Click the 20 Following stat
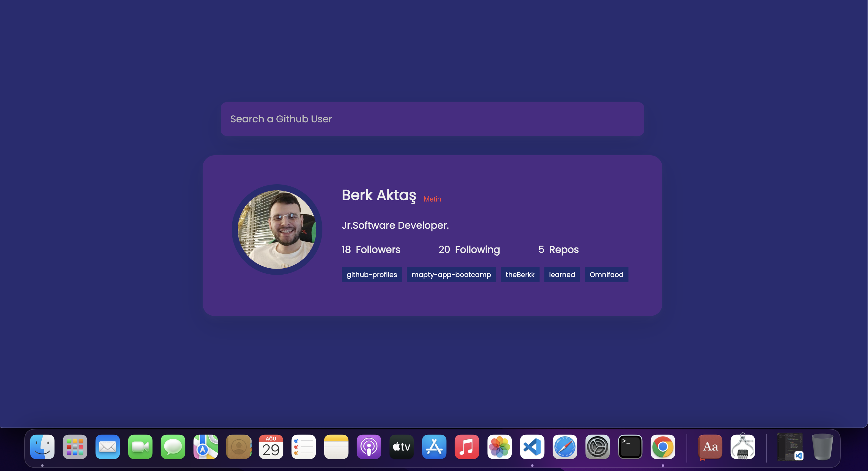The height and width of the screenshot is (471, 868). coord(469,250)
